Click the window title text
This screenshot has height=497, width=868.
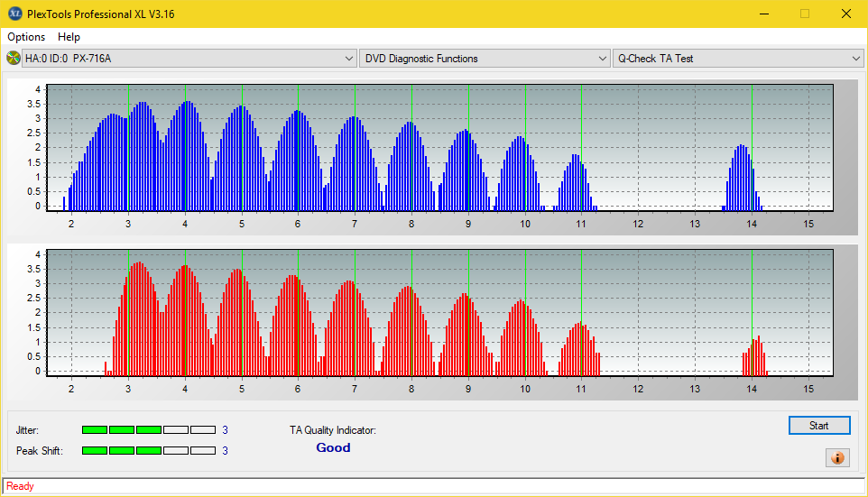coord(101,14)
